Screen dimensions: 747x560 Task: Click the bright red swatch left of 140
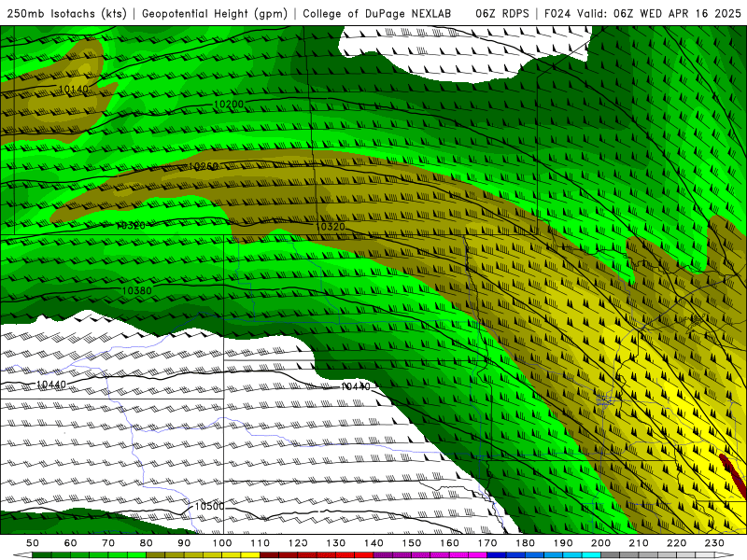364,555
